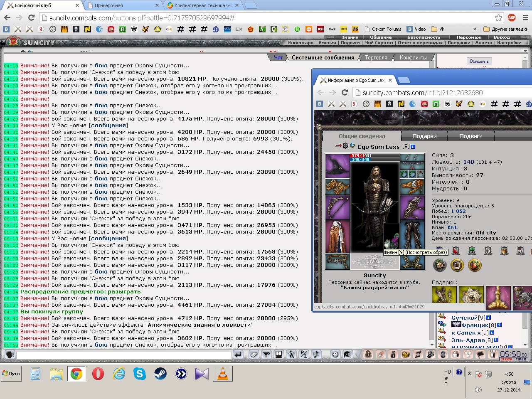The width and height of the screenshot is (532, 399).
Task: Click the chat message input field
Action: (124, 355)
